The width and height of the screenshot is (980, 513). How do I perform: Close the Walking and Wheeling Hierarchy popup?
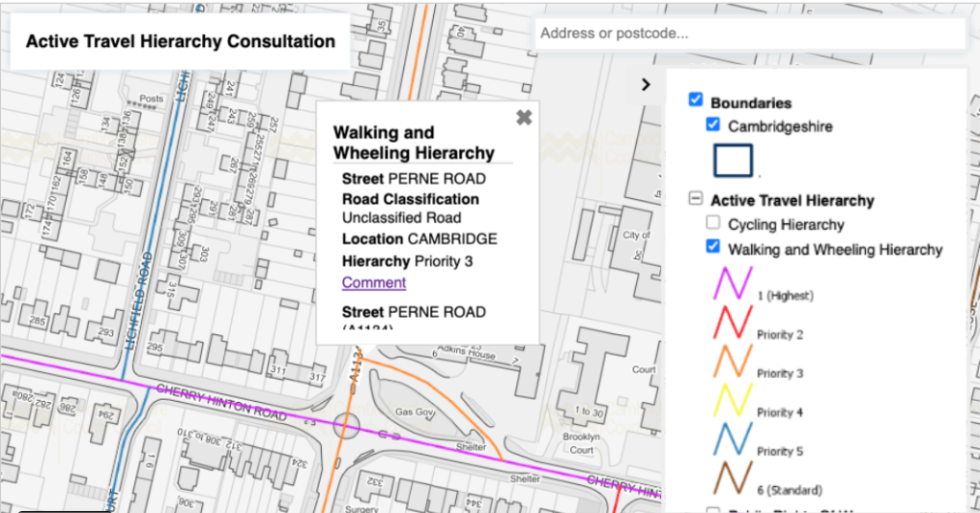pos(523,118)
